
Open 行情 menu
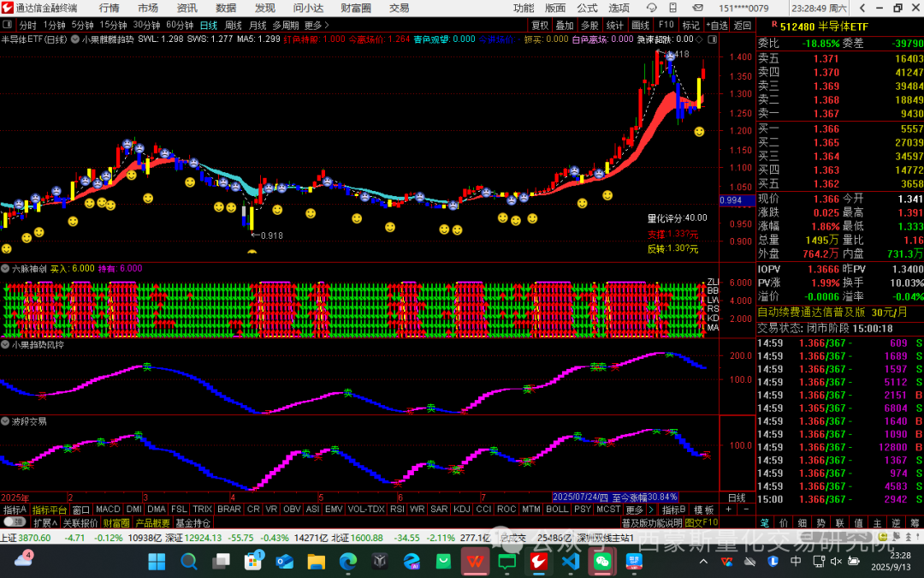click(109, 8)
